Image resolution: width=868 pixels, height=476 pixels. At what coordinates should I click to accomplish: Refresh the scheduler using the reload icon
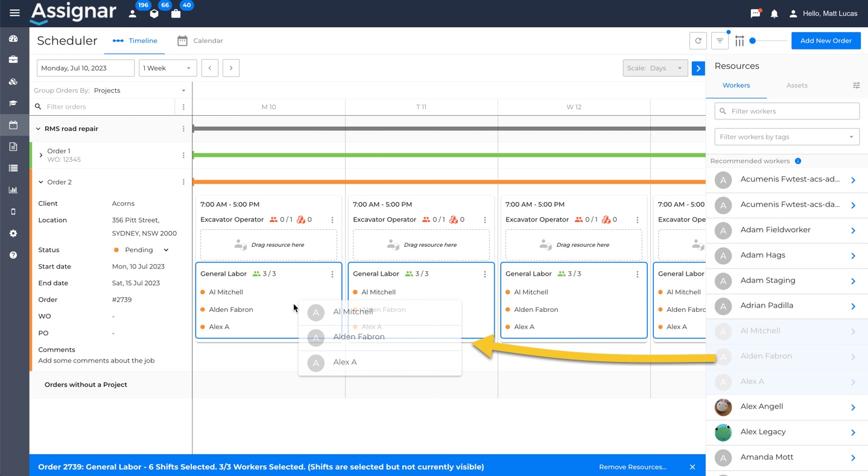pos(698,40)
